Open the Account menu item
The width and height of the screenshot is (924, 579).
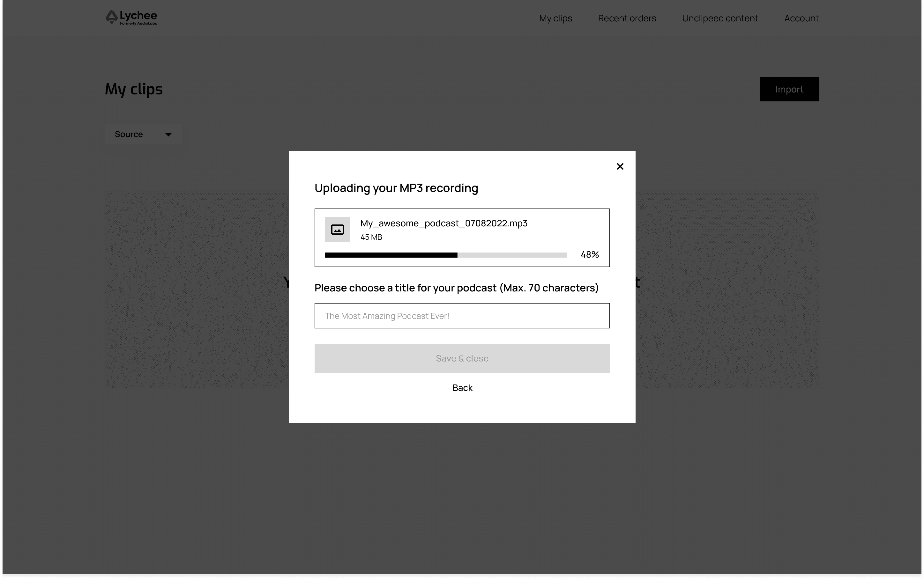click(801, 18)
